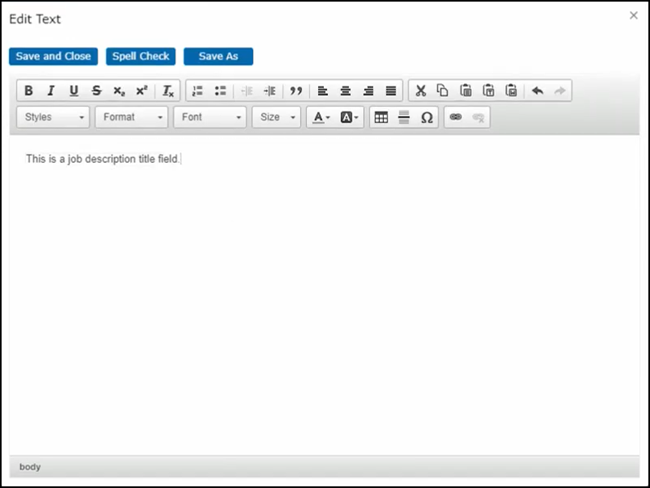
Task: Open the Styles dropdown
Action: pyautogui.click(x=54, y=117)
